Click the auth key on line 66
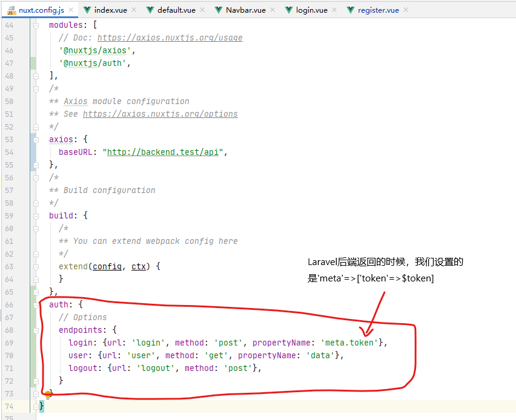 (x=59, y=304)
